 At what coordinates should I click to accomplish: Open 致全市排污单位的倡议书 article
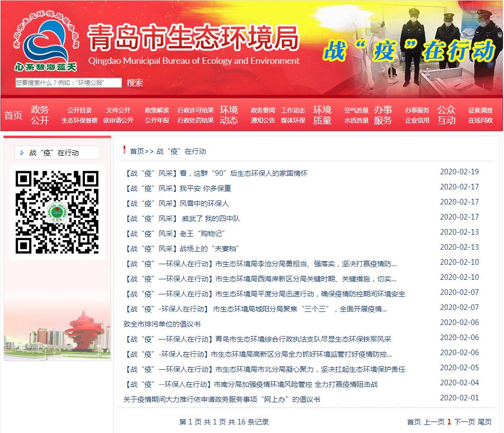point(162,324)
